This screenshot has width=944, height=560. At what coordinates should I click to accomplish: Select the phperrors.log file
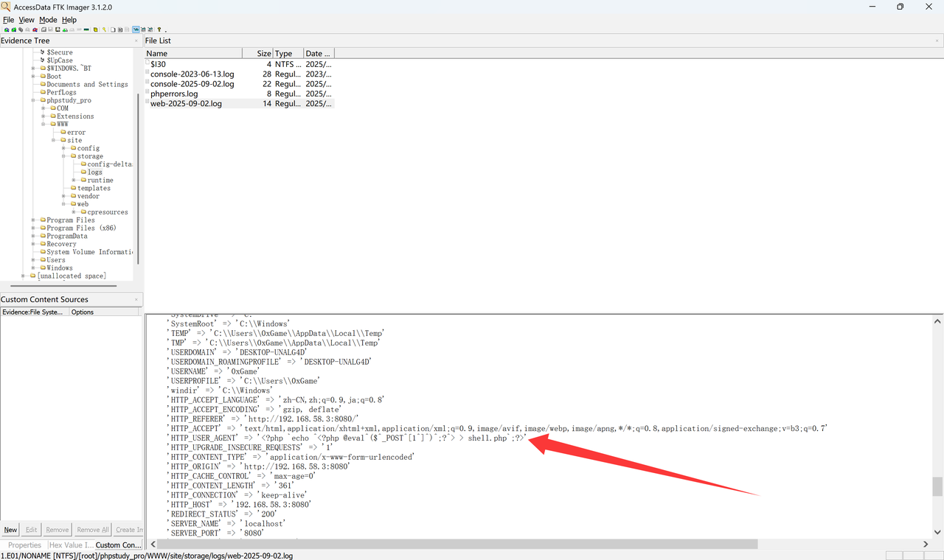pos(174,94)
